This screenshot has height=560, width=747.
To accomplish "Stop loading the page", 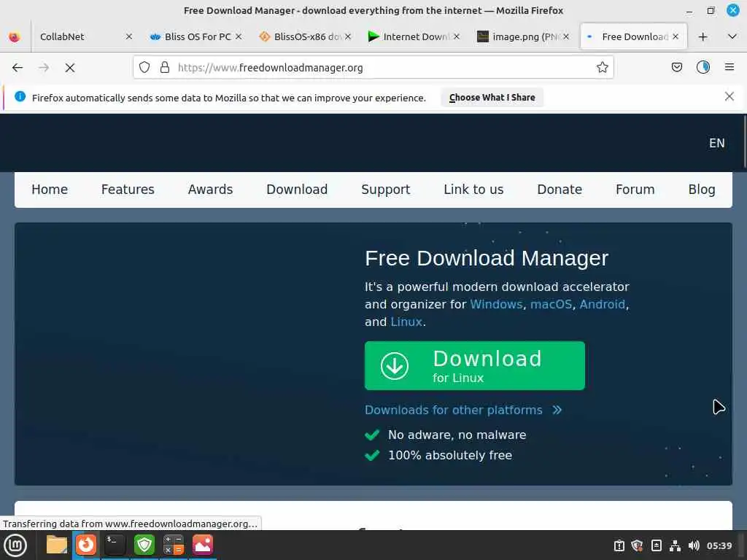I will tap(70, 68).
